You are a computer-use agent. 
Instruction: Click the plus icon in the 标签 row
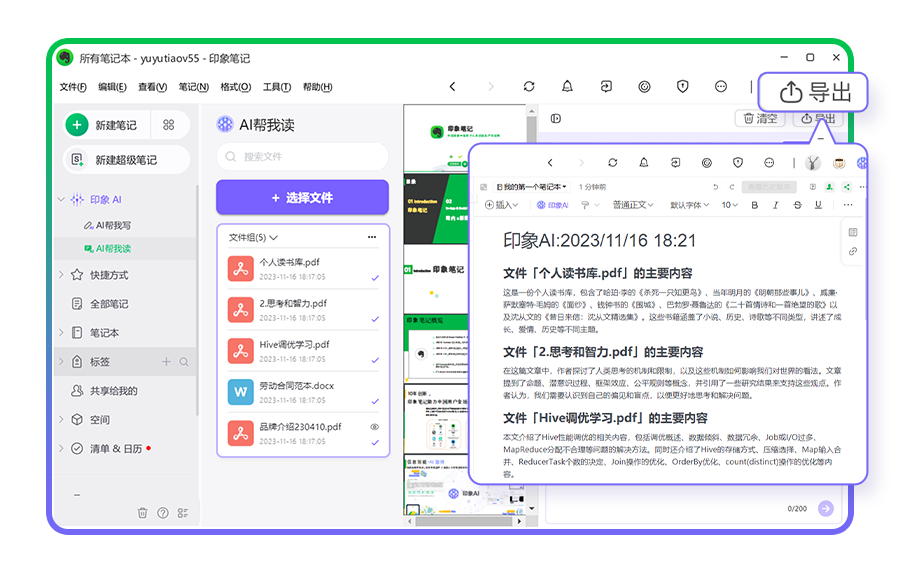pyautogui.click(x=166, y=361)
